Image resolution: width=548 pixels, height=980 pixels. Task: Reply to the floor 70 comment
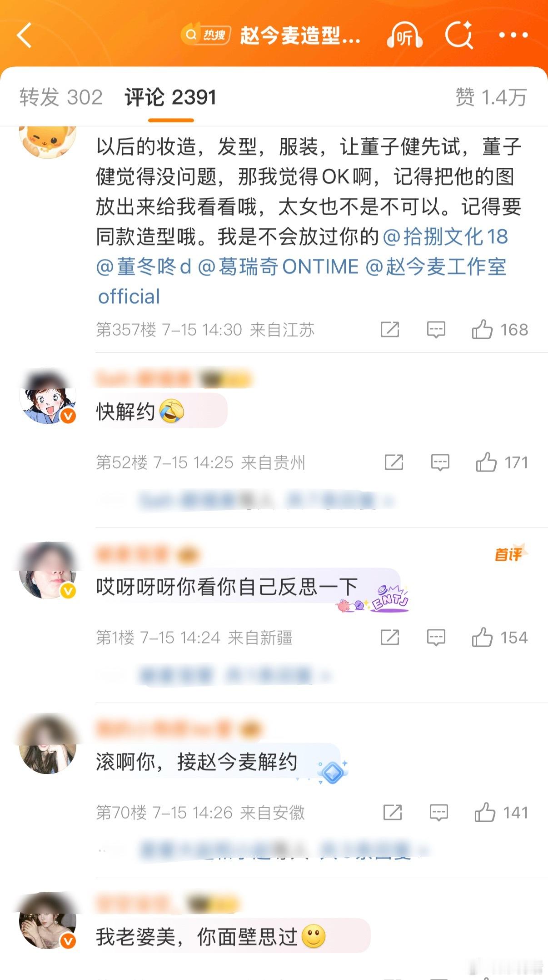pos(439,813)
